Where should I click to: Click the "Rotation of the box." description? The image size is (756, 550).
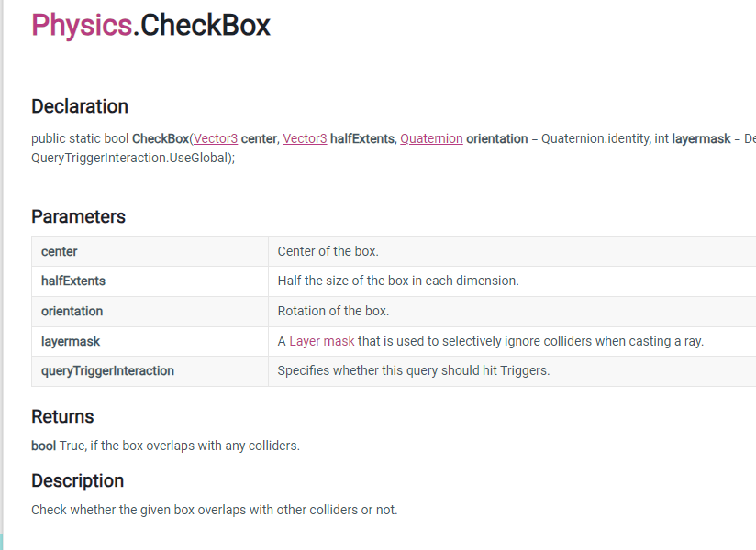[x=333, y=311]
